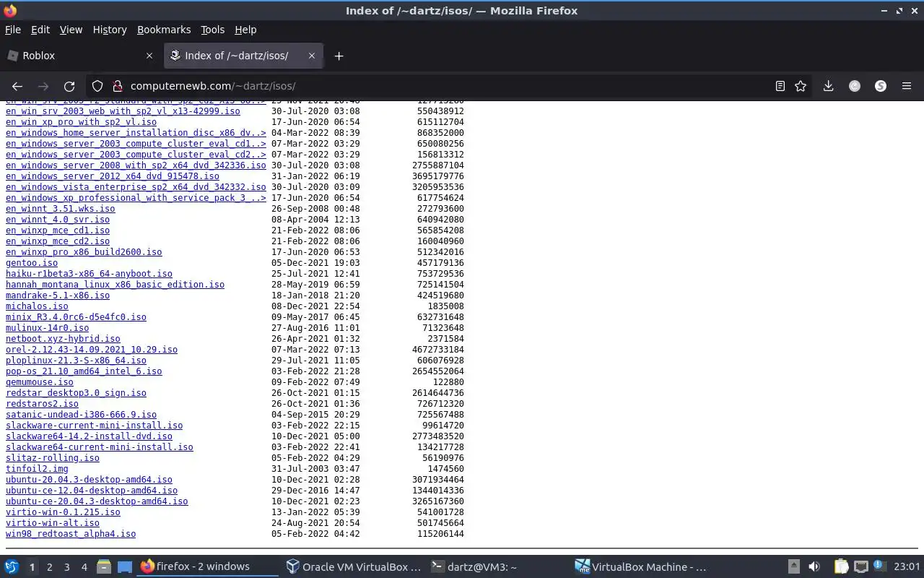
Task: Open the minix_R3.4.0rc6-d5e4fc0.iso link
Action: tap(76, 317)
